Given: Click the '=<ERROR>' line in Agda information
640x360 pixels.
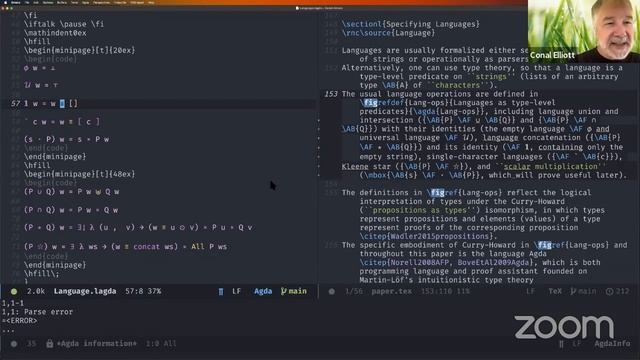Looking at the screenshot, I should [19, 320].
